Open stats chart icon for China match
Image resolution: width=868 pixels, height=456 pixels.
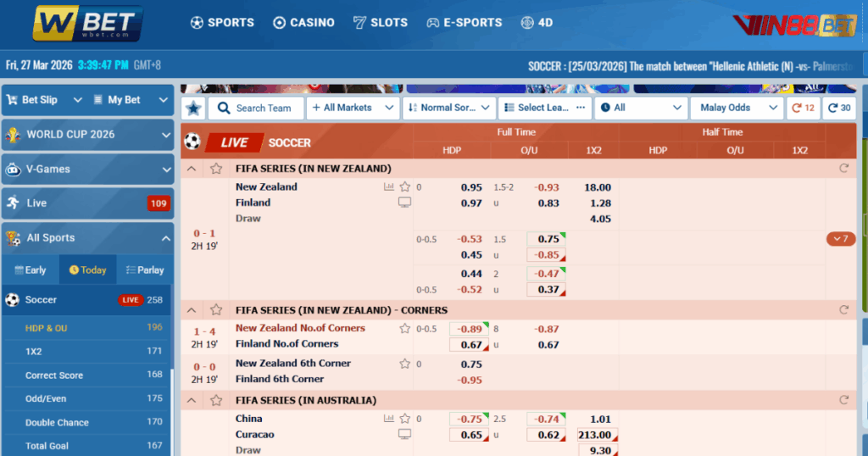[389, 419]
